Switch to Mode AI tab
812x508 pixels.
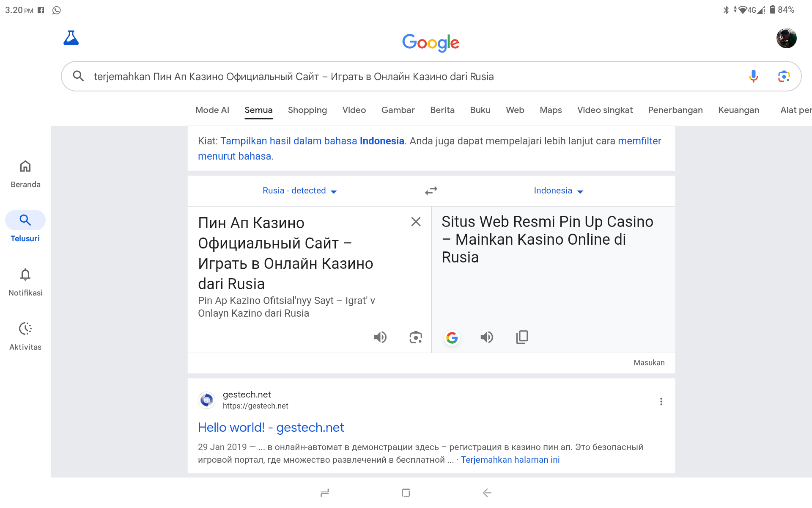(212, 110)
